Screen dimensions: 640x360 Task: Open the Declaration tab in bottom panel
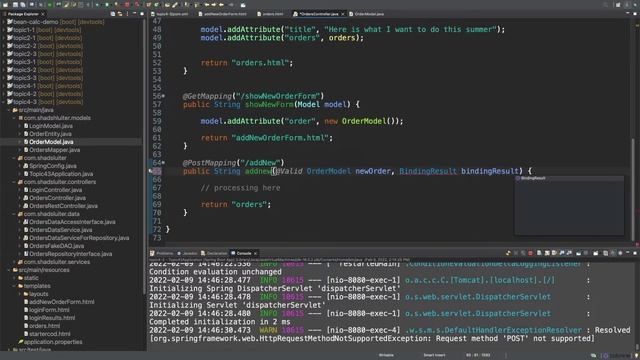[214, 253]
